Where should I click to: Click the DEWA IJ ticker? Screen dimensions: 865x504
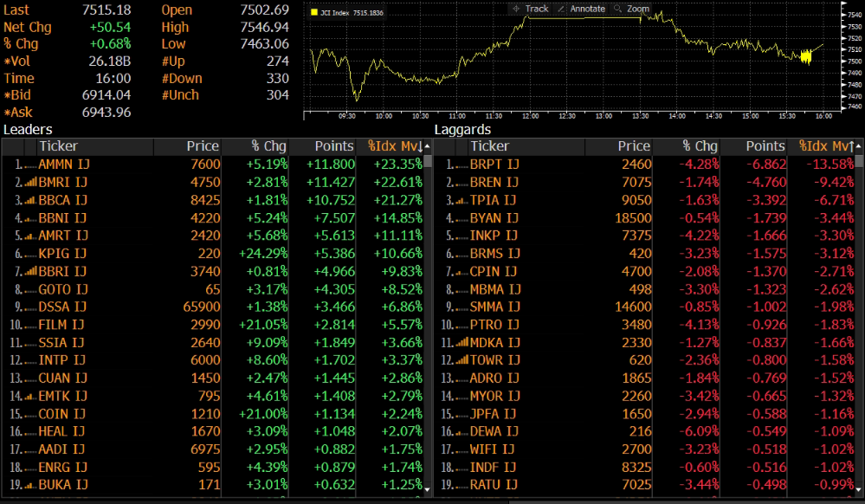[494, 431]
